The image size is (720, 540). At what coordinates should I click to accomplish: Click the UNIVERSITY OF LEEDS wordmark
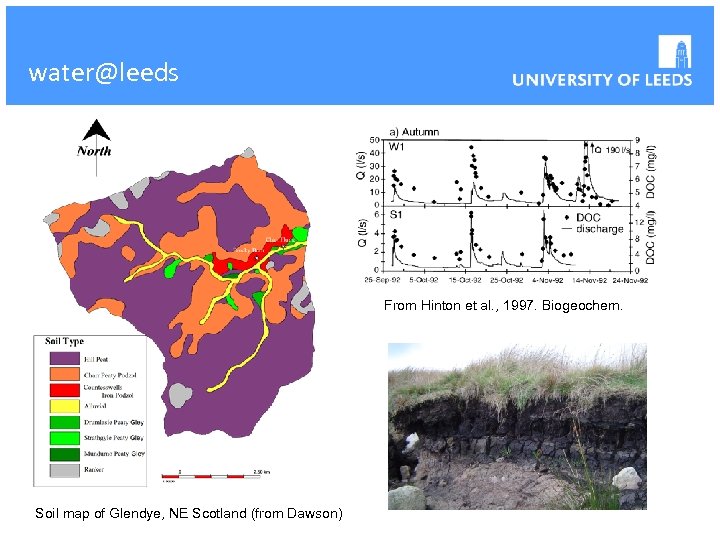coord(602,80)
